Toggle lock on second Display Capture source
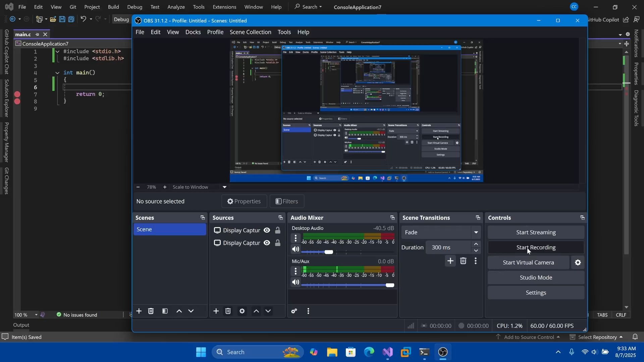 click(278, 243)
